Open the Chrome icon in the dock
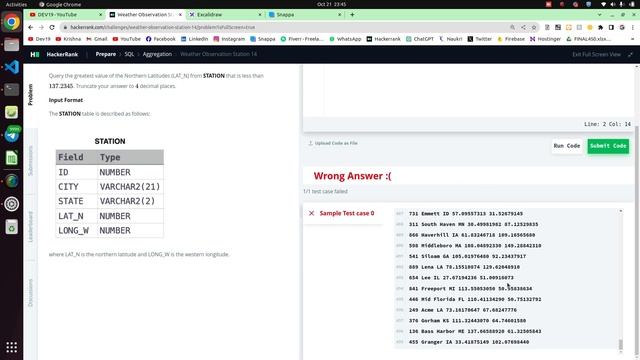 tap(11, 22)
